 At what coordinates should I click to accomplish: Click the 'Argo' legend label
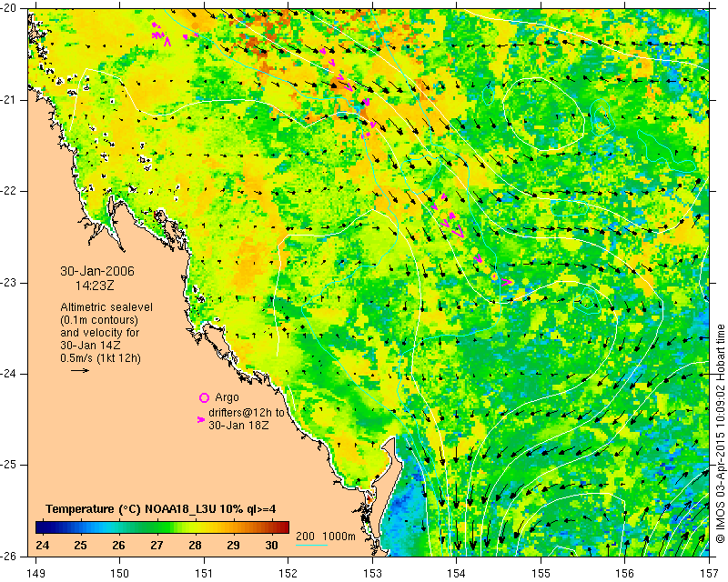pos(227,397)
